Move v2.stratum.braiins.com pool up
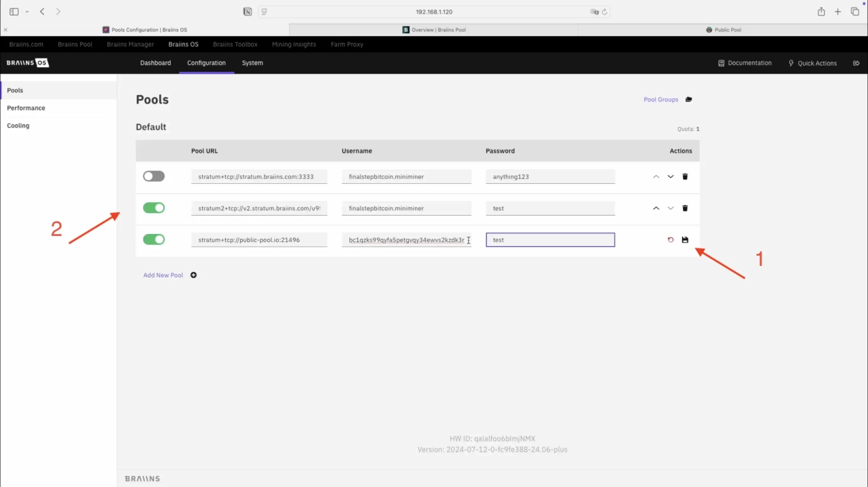The width and height of the screenshot is (868, 487). tap(656, 208)
